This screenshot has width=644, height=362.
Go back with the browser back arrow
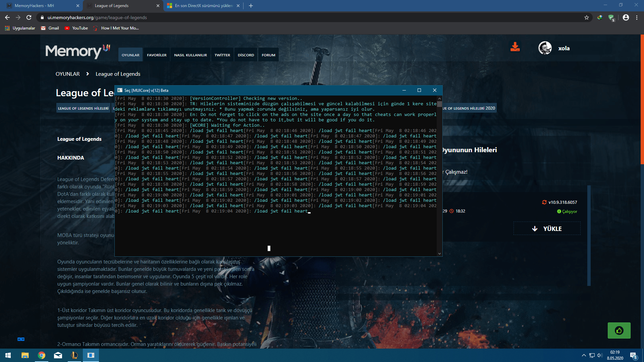(x=7, y=17)
